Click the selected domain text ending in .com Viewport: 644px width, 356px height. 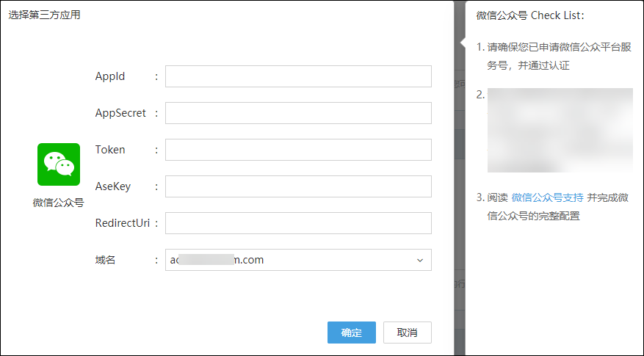pos(217,260)
